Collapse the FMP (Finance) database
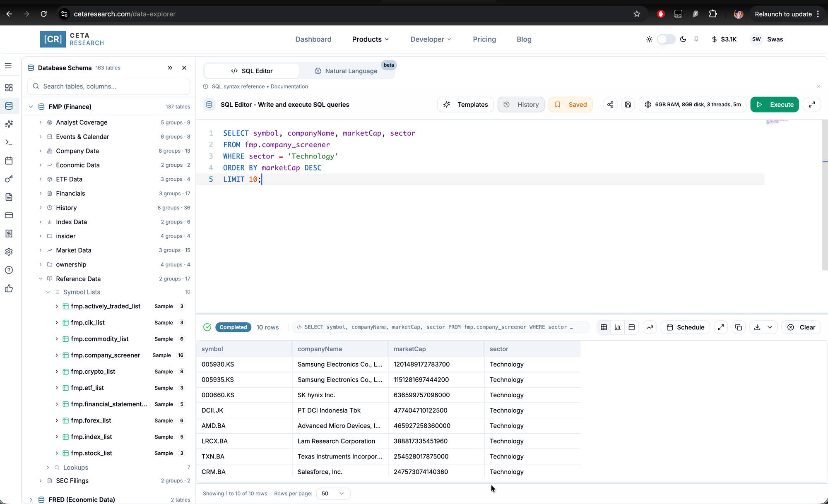This screenshot has height=504, width=828. tap(31, 107)
